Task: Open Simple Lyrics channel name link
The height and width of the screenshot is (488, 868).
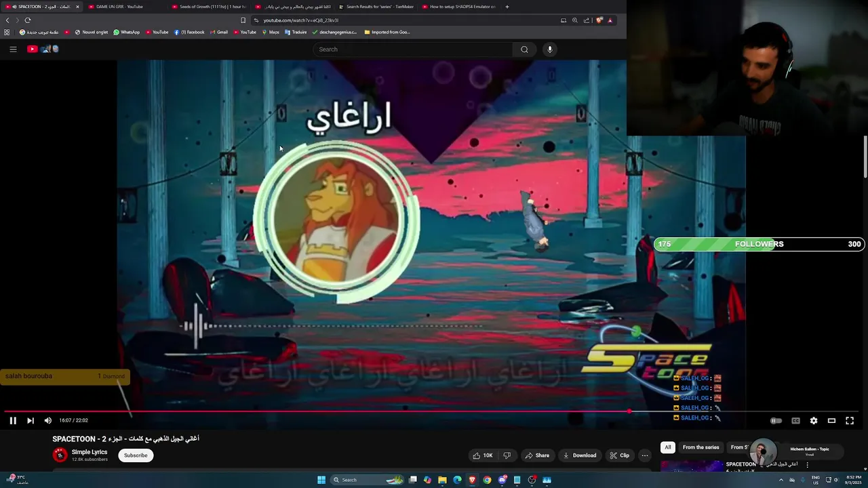Action: click(x=90, y=452)
